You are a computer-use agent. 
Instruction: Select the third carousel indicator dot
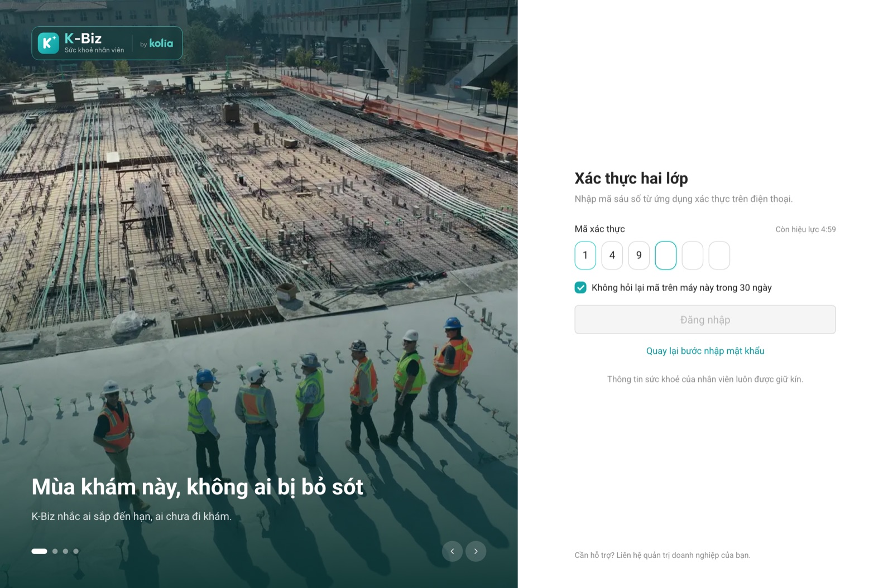click(65, 551)
